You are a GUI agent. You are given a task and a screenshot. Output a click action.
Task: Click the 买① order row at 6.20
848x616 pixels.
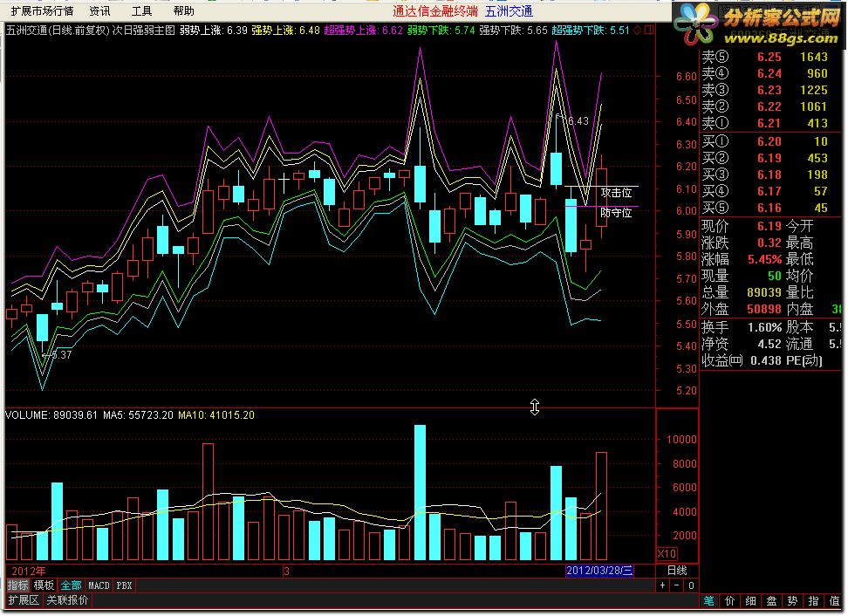[765, 141]
